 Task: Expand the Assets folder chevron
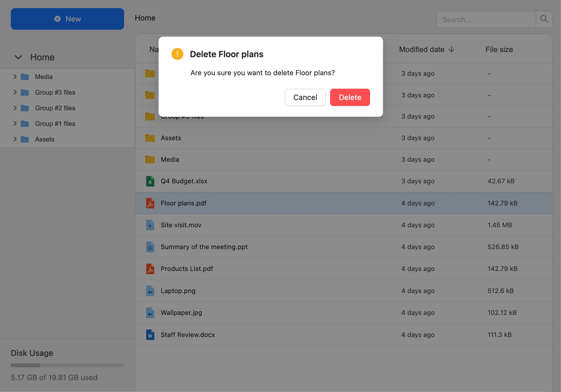pos(15,139)
